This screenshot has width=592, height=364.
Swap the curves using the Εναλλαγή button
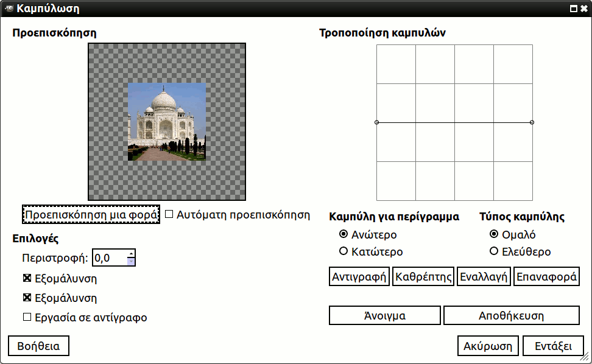click(x=484, y=276)
